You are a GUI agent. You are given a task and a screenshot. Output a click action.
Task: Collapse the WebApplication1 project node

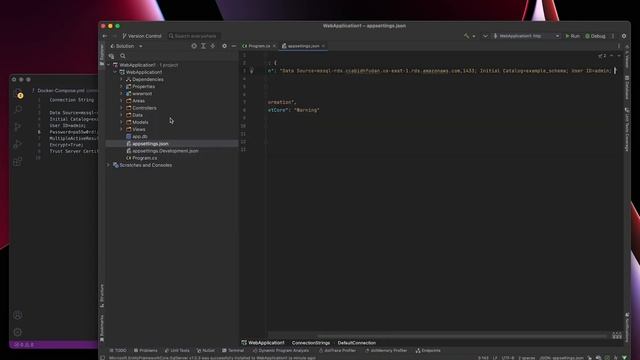115,72
